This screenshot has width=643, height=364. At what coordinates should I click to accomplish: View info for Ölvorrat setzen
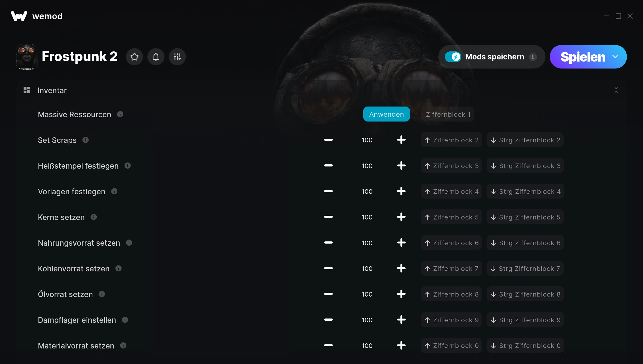tap(102, 294)
